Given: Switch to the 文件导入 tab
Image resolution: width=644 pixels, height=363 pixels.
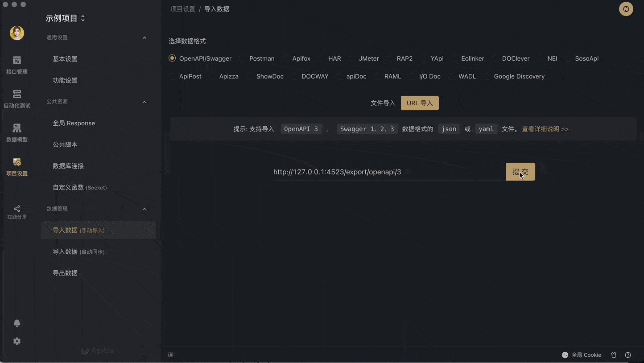Looking at the screenshot, I should [x=383, y=103].
